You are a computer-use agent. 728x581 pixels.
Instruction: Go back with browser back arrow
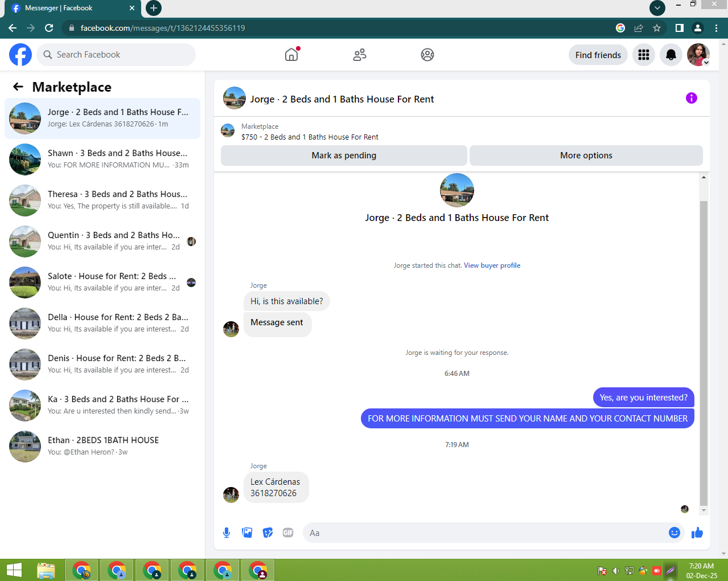[x=13, y=28]
